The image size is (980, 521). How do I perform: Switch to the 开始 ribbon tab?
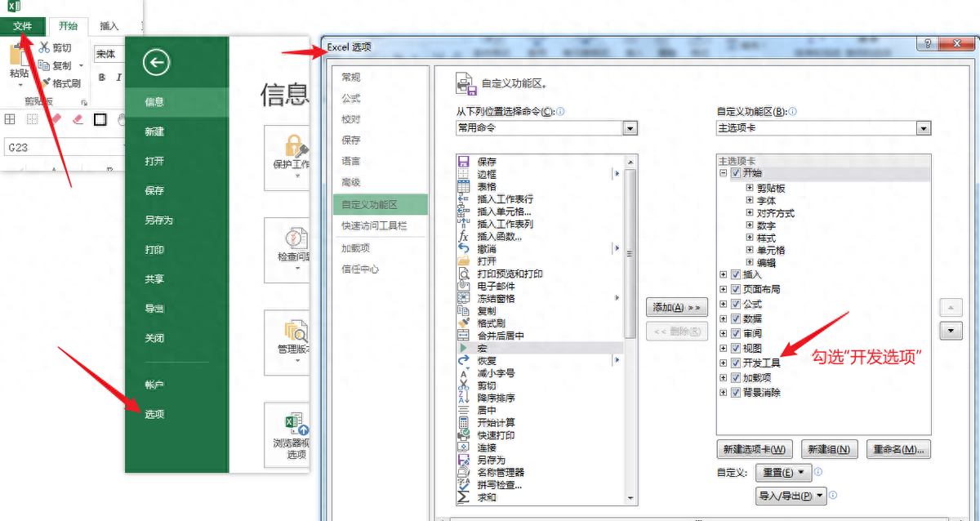coord(69,26)
